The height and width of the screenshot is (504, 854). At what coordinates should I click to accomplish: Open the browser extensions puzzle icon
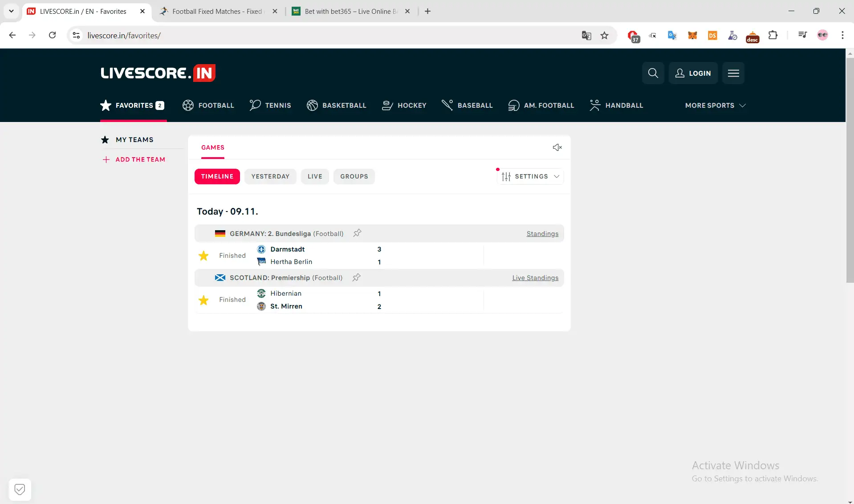tap(773, 35)
